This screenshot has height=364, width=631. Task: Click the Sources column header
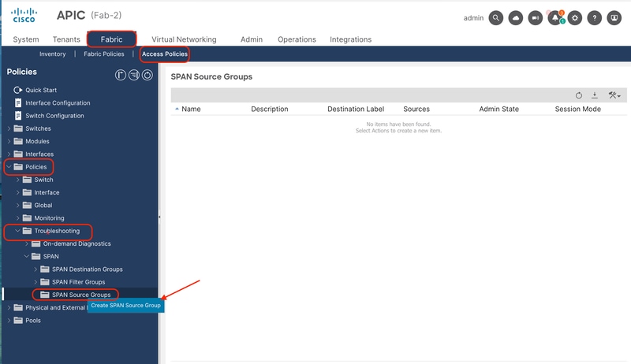416,109
